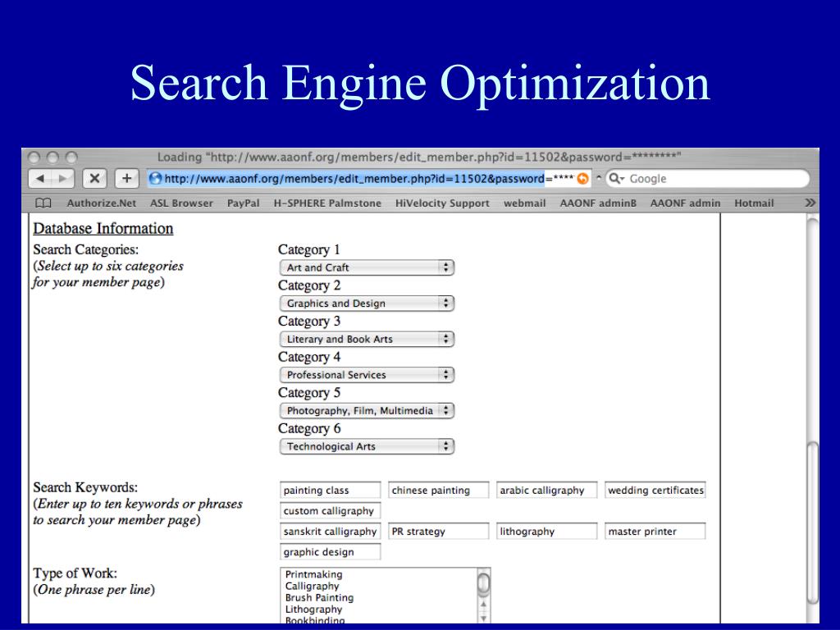This screenshot has height=630, width=840.
Task: Open HiVelocity Support bookmark
Action: (x=442, y=203)
